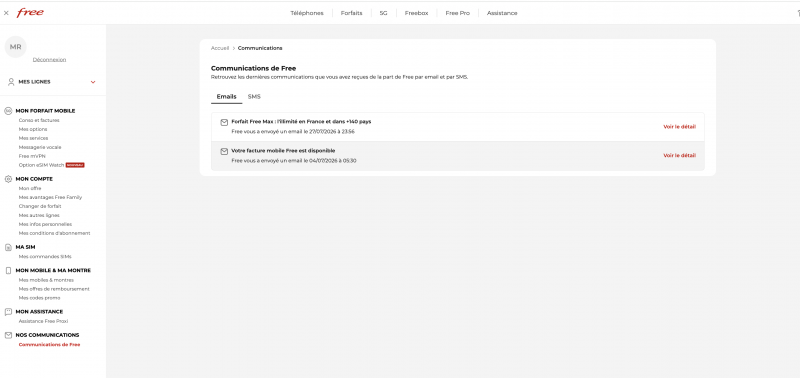Open the Freebox menu

click(416, 13)
